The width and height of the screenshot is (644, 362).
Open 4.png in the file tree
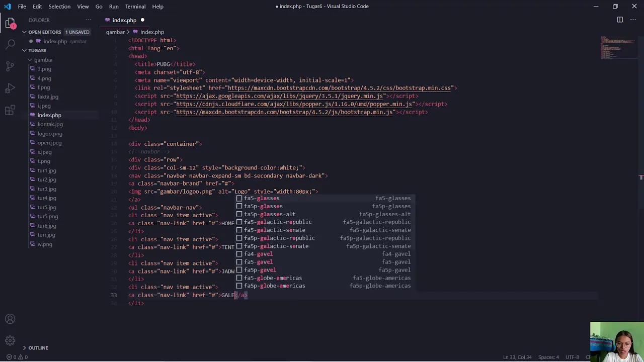[x=44, y=78]
